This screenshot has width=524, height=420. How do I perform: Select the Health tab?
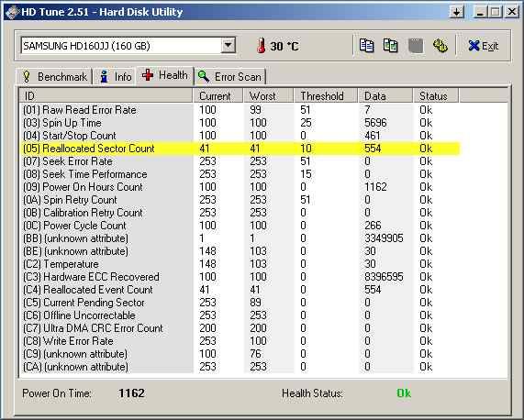165,75
